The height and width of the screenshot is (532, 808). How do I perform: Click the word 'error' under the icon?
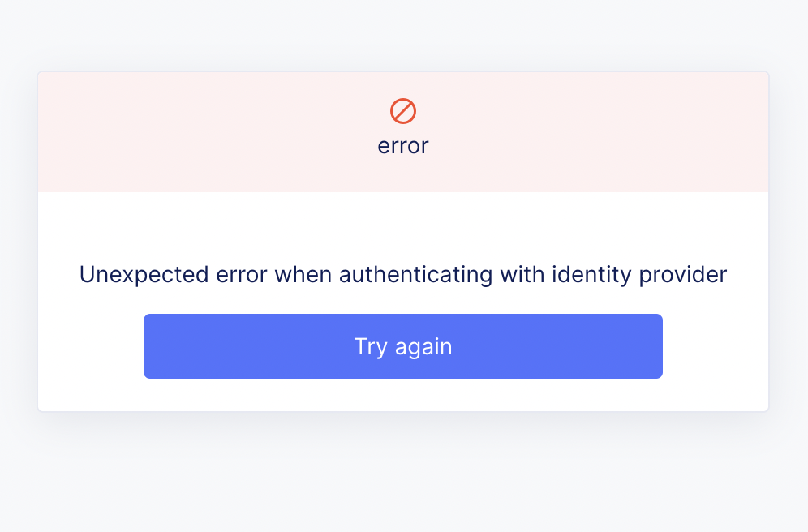403,146
